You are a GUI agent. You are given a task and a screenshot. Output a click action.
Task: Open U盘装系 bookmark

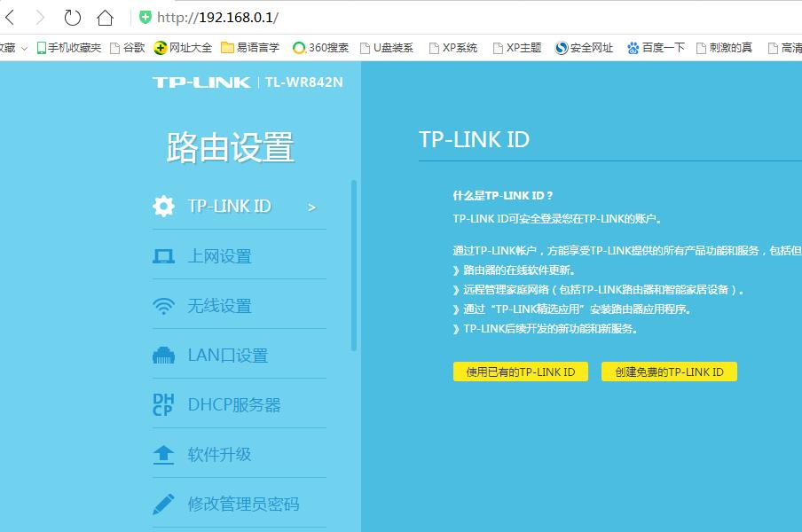click(387, 48)
